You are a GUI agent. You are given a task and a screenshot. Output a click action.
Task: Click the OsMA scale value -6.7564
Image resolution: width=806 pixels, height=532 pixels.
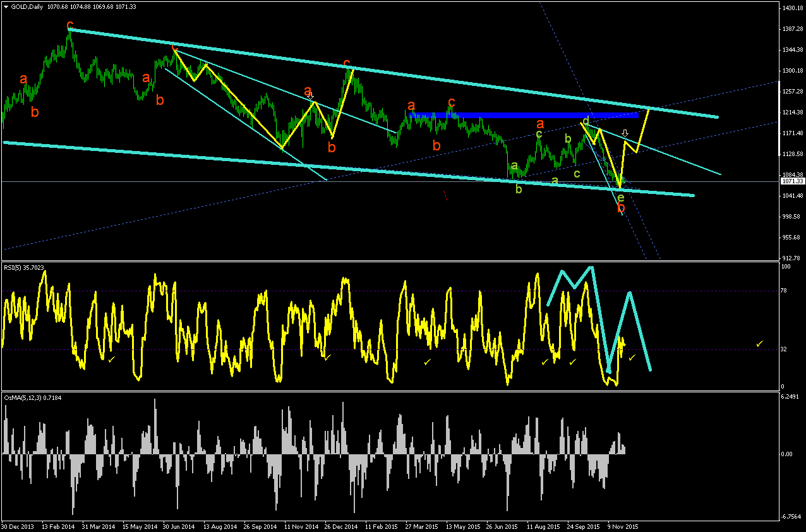point(791,516)
